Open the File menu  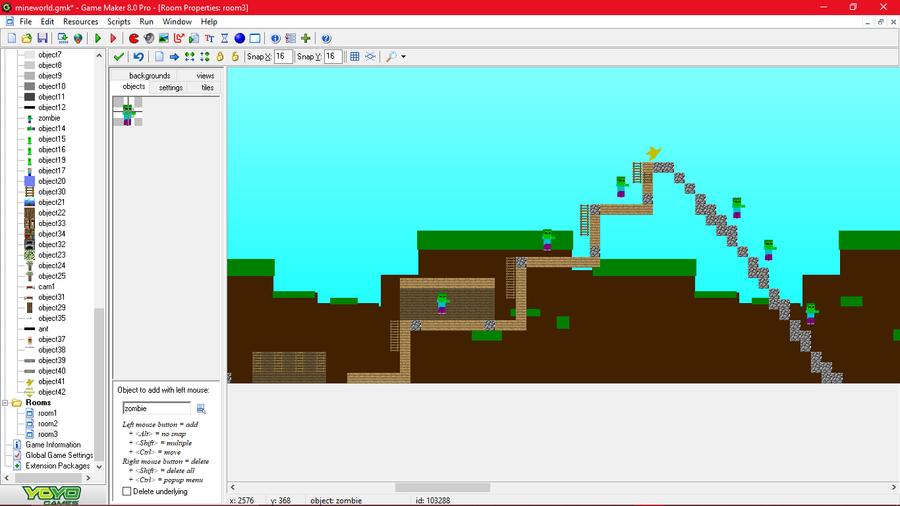click(26, 22)
